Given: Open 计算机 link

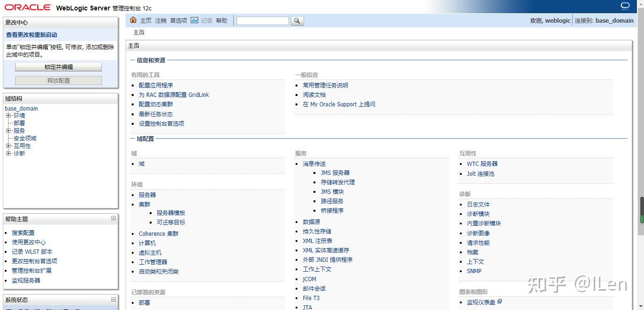Looking at the screenshot, I should click(x=147, y=243).
